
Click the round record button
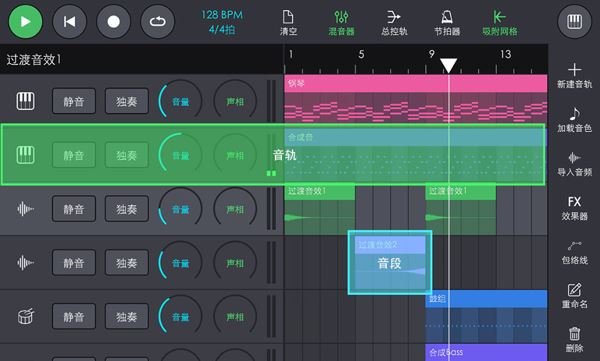point(113,21)
